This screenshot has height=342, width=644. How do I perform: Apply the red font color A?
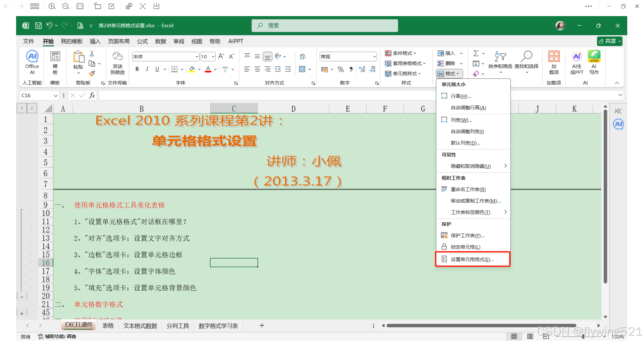(208, 69)
